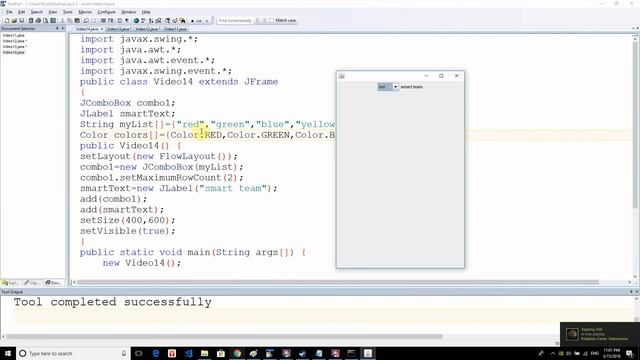The width and height of the screenshot is (640, 360).
Task: Click the Find incrementally input field
Action: (235, 20)
